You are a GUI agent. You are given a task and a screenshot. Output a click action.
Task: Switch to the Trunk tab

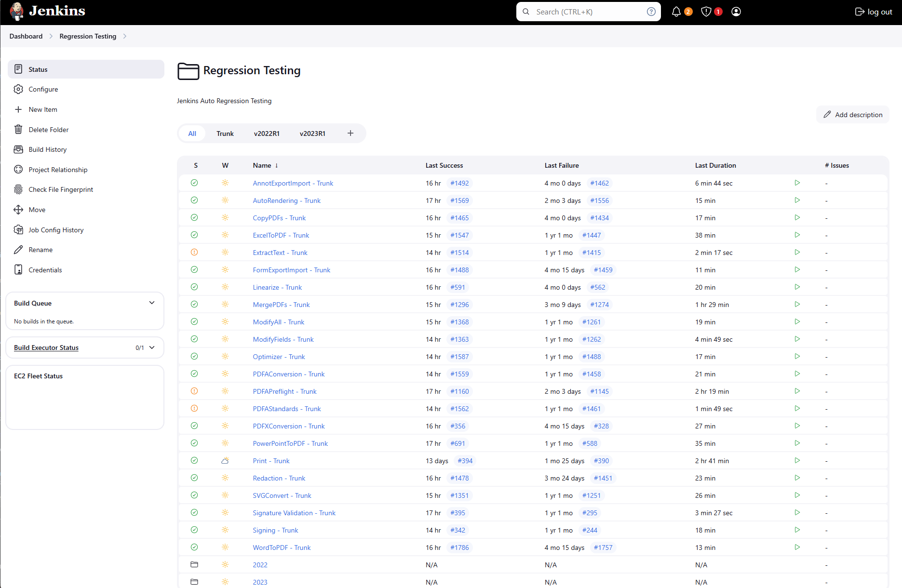coord(225,134)
